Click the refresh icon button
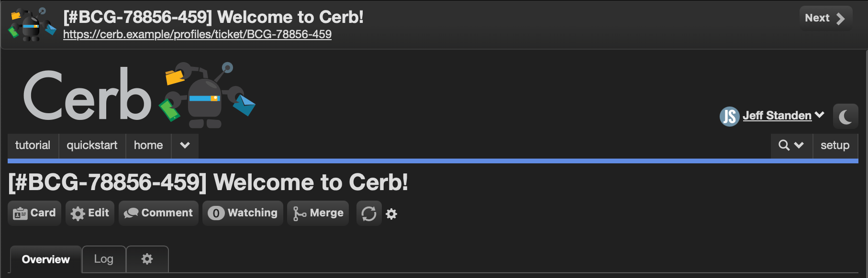Image resolution: width=868 pixels, height=278 pixels. pyautogui.click(x=369, y=213)
